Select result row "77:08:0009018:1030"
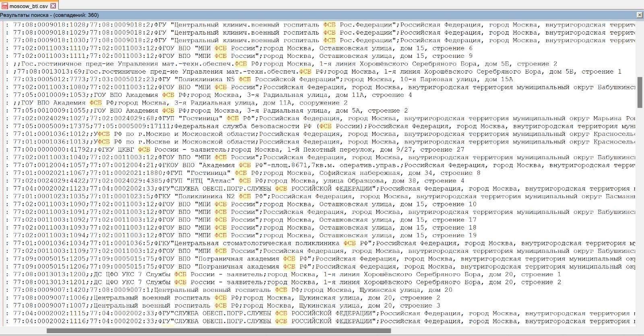This screenshot has height=336, width=644. tap(320, 40)
